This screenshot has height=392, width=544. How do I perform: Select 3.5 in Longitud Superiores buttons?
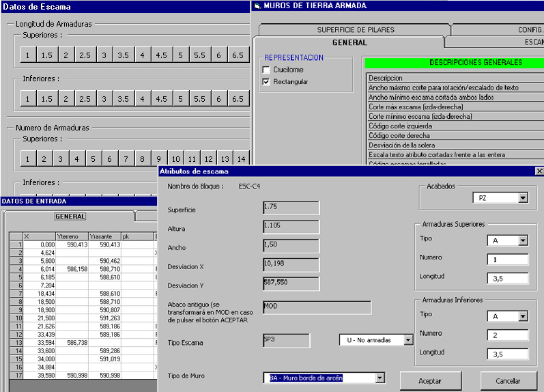tap(123, 55)
